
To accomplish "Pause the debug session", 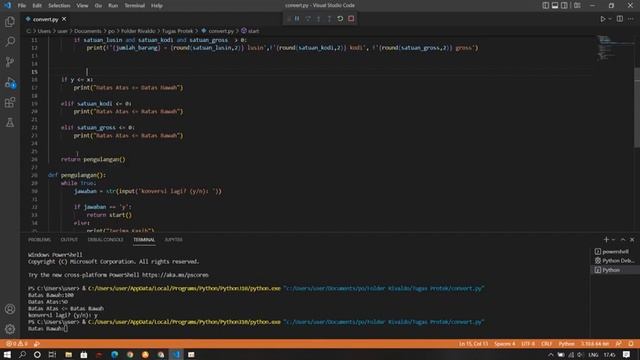I will pos(297,19).
